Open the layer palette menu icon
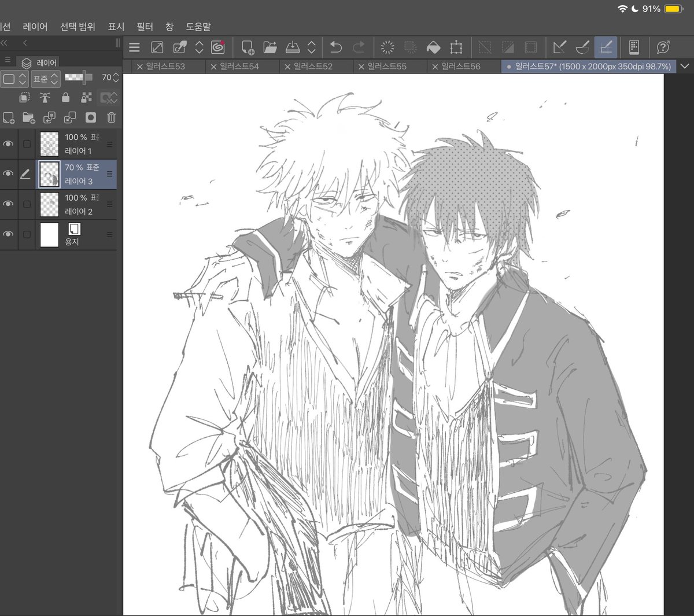 click(x=8, y=60)
